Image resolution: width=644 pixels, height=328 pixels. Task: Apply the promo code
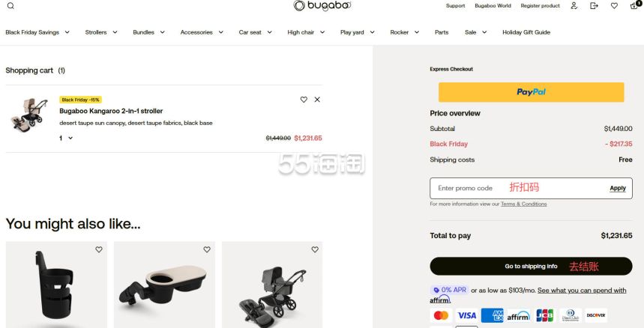pyautogui.click(x=618, y=188)
